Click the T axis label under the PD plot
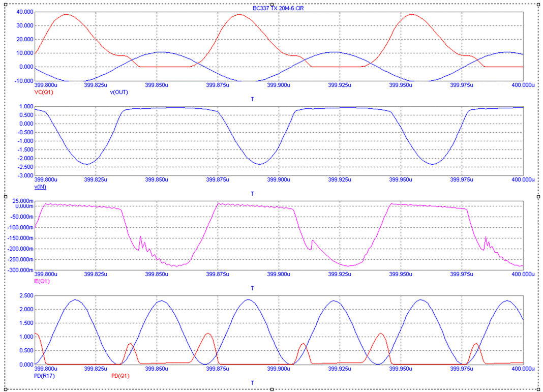Image resolution: width=543 pixels, height=392 pixels. pos(253,383)
